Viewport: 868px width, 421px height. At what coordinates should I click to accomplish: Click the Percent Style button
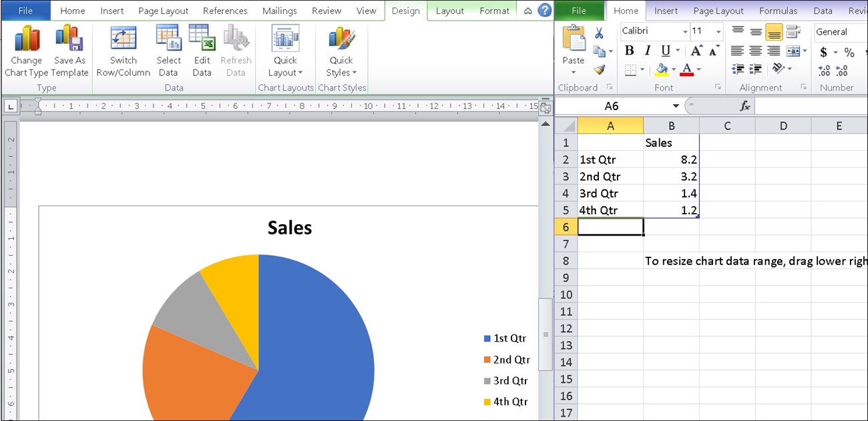(x=849, y=52)
